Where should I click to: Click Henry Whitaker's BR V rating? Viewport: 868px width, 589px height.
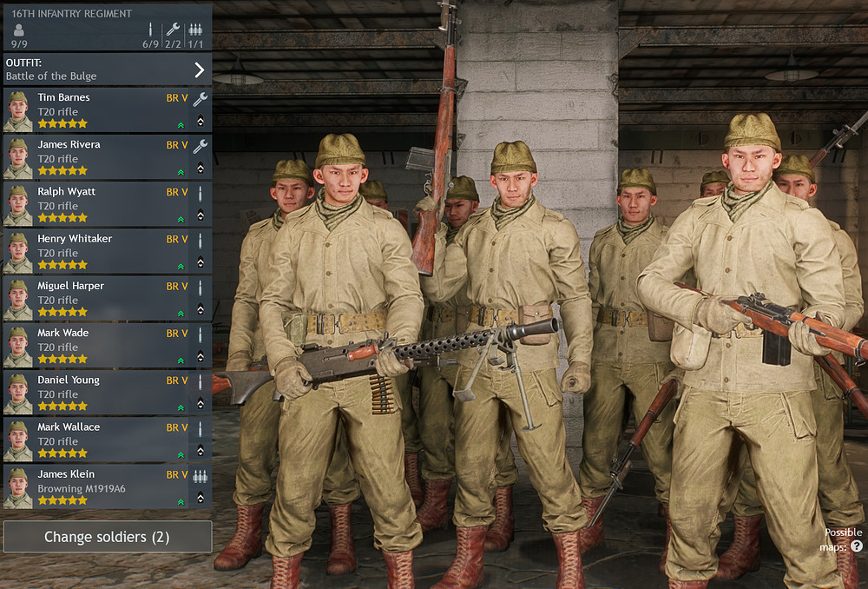coord(177,239)
